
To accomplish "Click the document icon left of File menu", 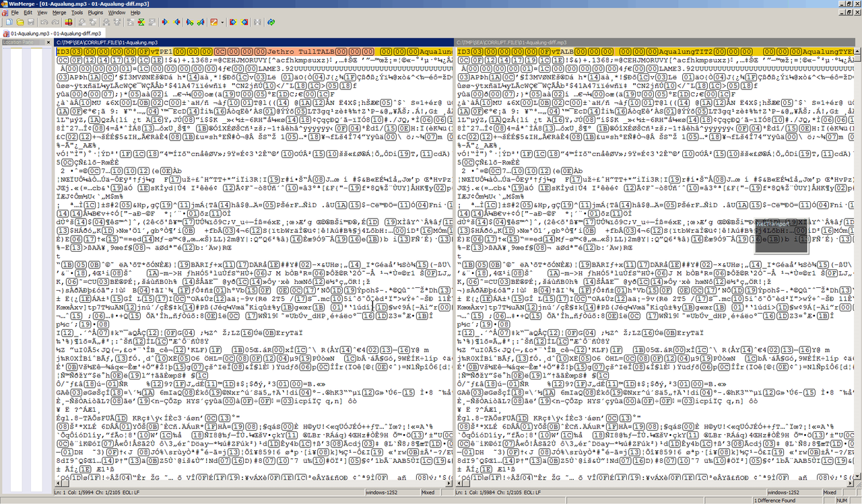I will coord(5,13).
